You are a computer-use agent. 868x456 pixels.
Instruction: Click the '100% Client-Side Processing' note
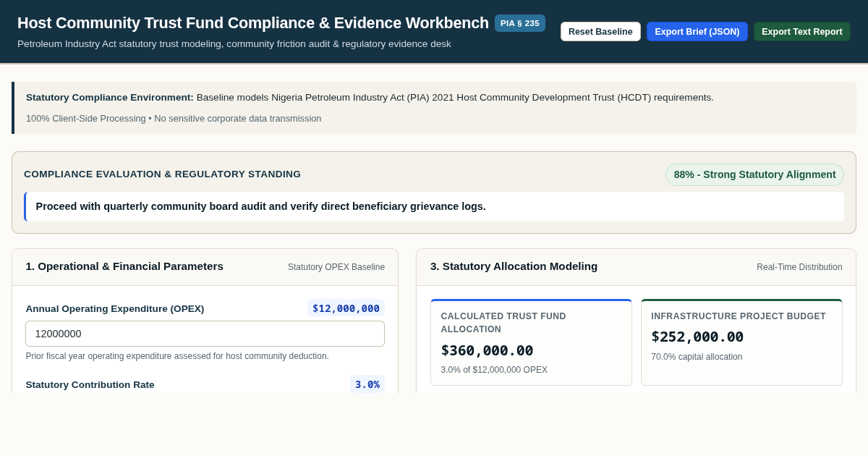[x=174, y=119]
